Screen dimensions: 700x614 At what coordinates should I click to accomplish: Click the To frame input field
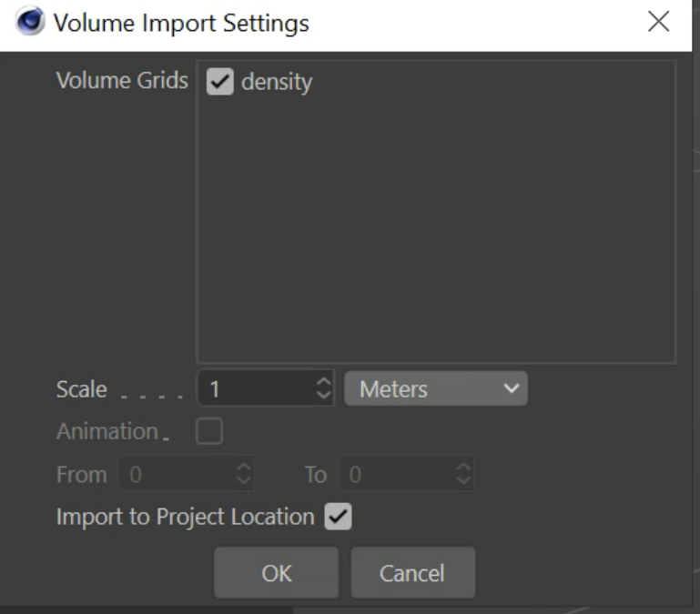coord(398,474)
